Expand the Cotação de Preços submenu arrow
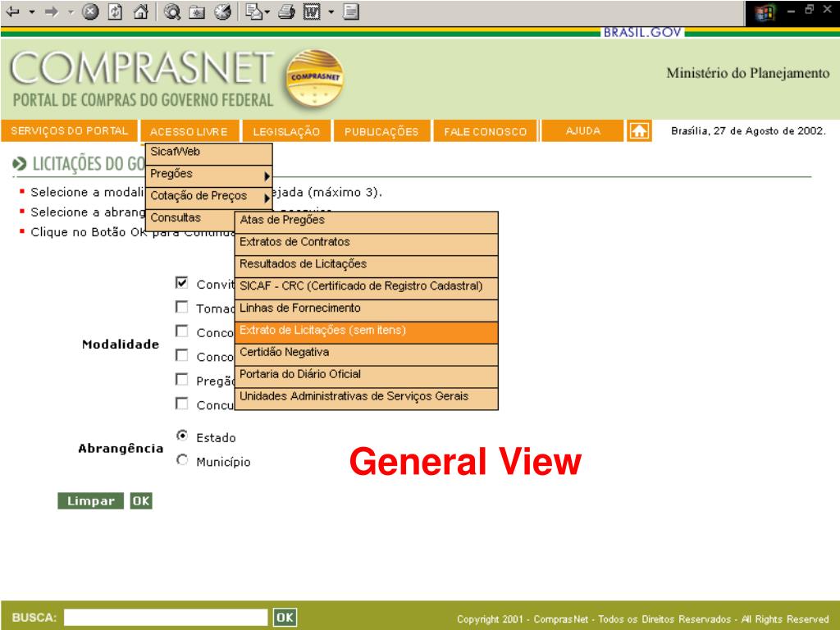Image resolution: width=840 pixels, height=630 pixels. [267, 199]
